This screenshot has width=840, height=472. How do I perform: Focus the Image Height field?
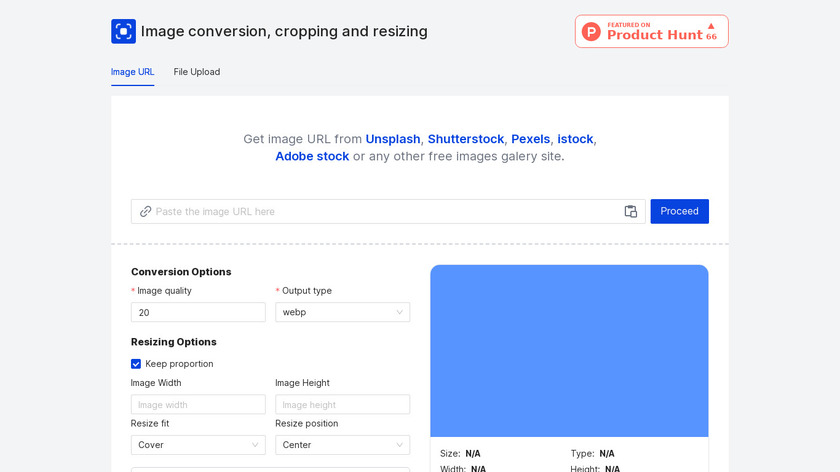(x=342, y=405)
